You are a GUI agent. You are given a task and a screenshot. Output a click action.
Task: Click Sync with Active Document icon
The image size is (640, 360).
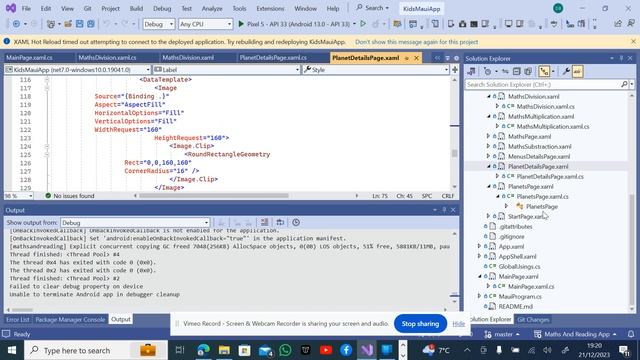coord(505,71)
